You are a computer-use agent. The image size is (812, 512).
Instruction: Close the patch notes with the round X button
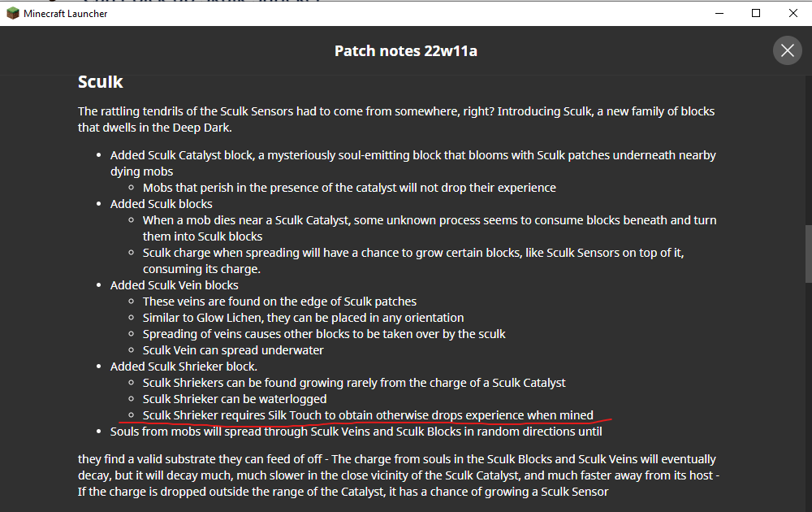tap(787, 50)
